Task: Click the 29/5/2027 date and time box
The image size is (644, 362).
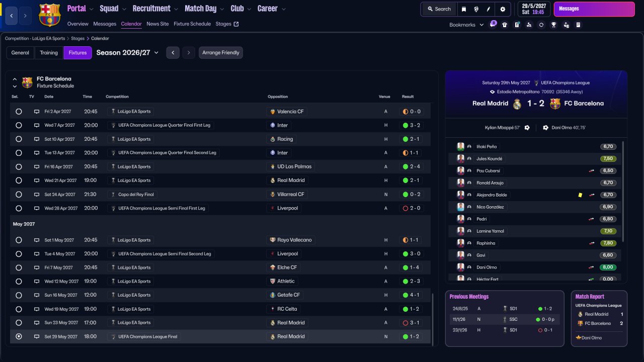Action: coord(534,9)
